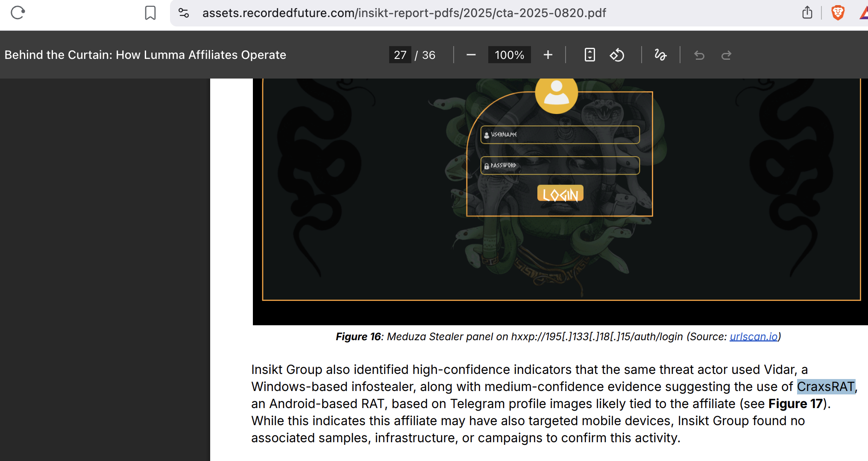Activate the draw annotation tool

(660, 55)
